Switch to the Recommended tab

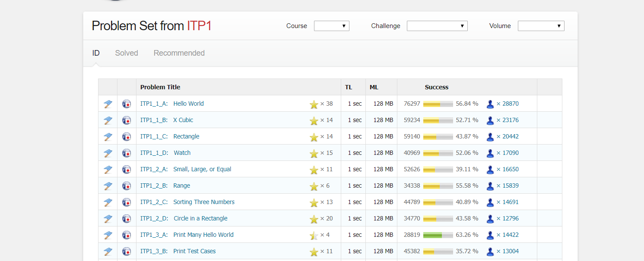tap(179, 53)
